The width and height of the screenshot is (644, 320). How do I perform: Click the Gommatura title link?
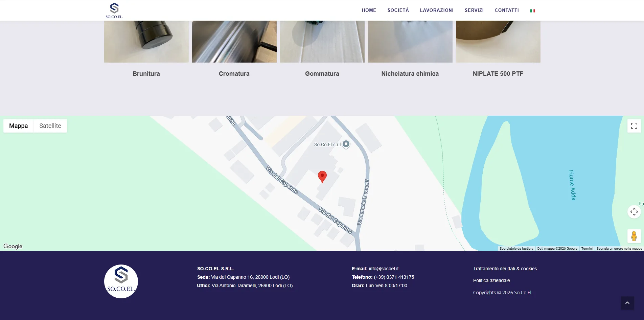coord(322,74)
